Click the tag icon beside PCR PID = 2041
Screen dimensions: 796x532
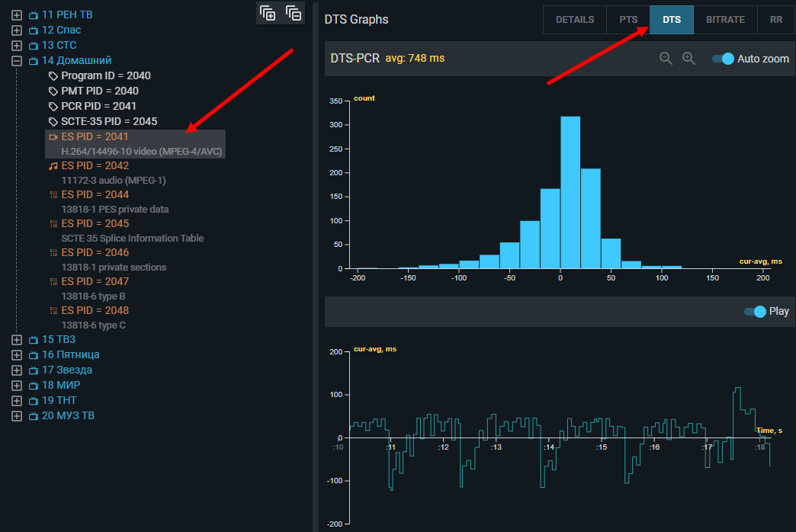(x=53, y=106)
